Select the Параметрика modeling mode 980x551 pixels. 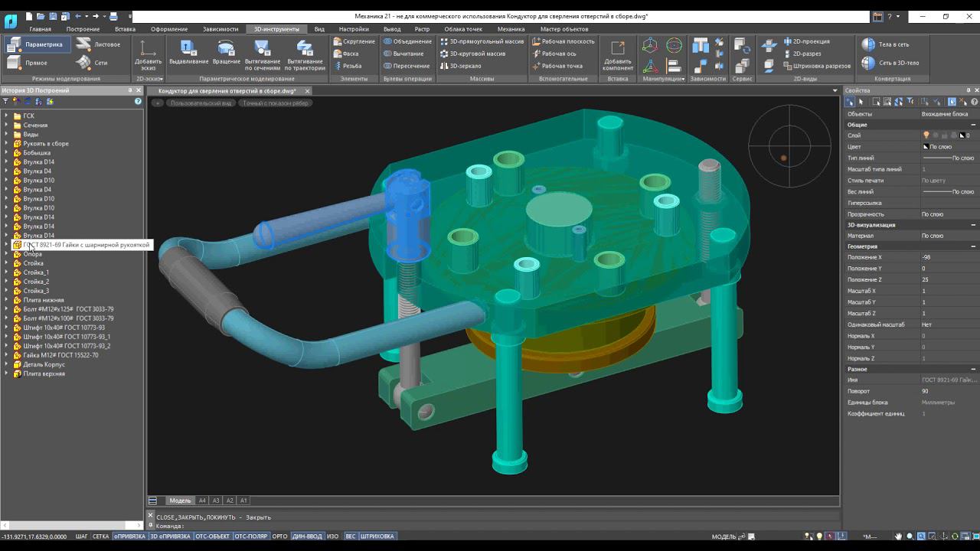pyautogui.click(x=38, y=44)
